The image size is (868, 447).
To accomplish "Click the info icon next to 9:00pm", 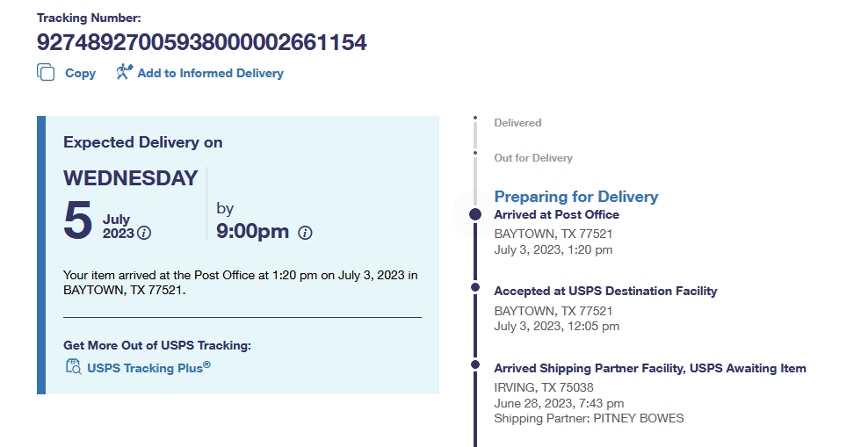I will pos(305,233).
